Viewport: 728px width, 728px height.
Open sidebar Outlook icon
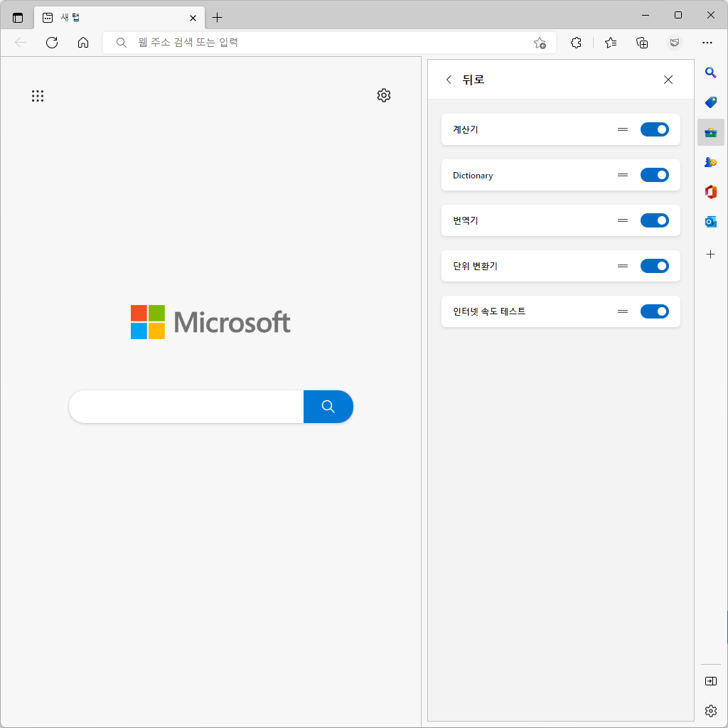[x=710, y=222]
